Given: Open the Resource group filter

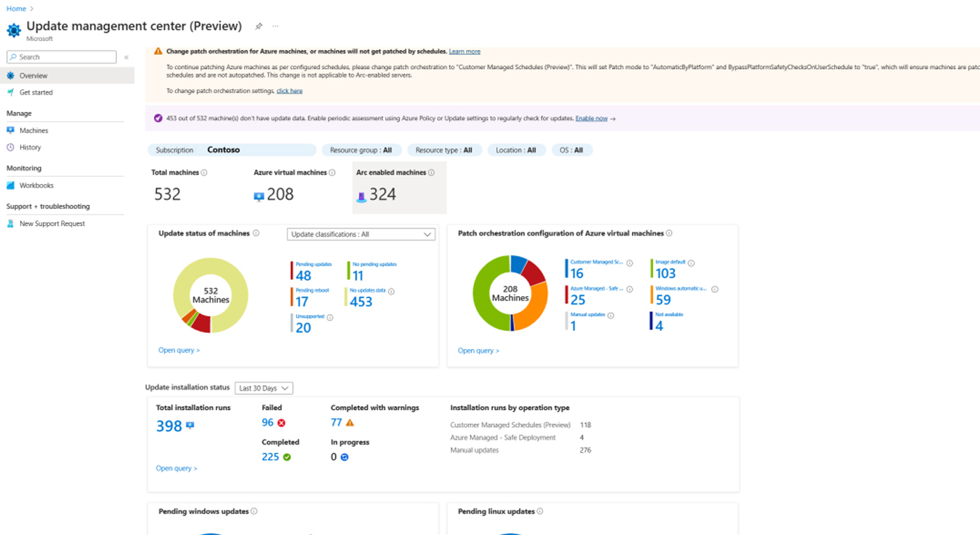Looking at the screenshot, I should [x=361, y=150].
